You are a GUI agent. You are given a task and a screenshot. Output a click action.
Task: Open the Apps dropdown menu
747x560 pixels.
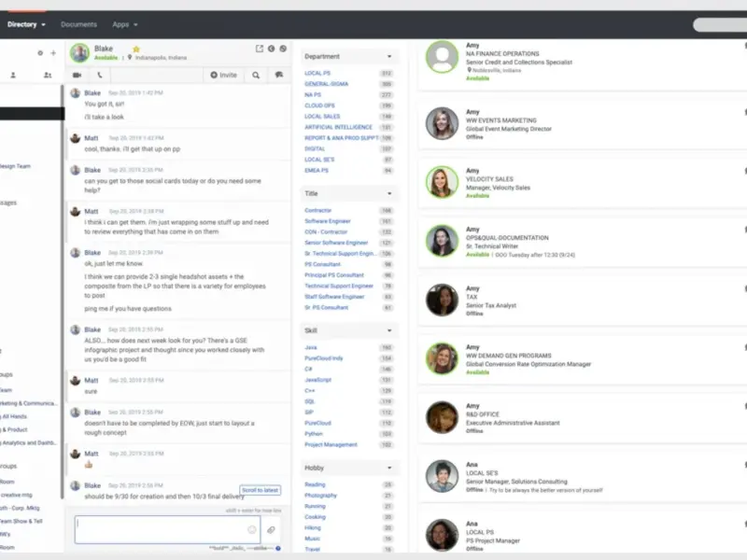(x=125, y=24)
